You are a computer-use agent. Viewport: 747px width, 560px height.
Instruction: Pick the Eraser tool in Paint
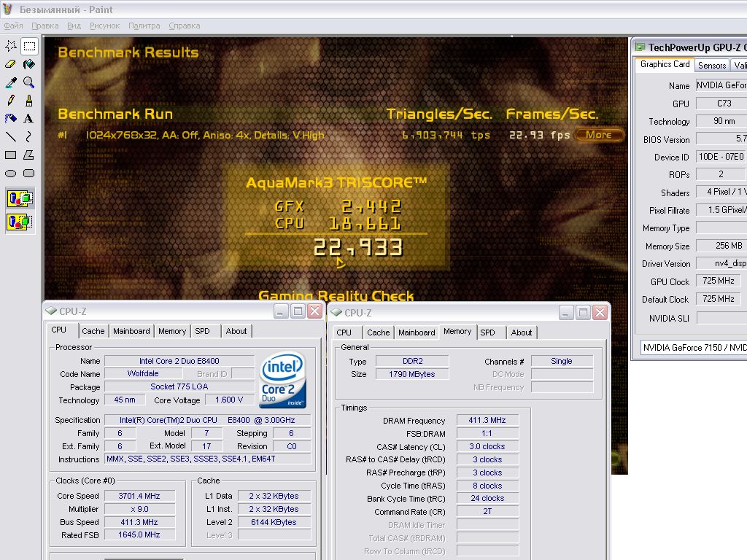click(x=11, y=64)
